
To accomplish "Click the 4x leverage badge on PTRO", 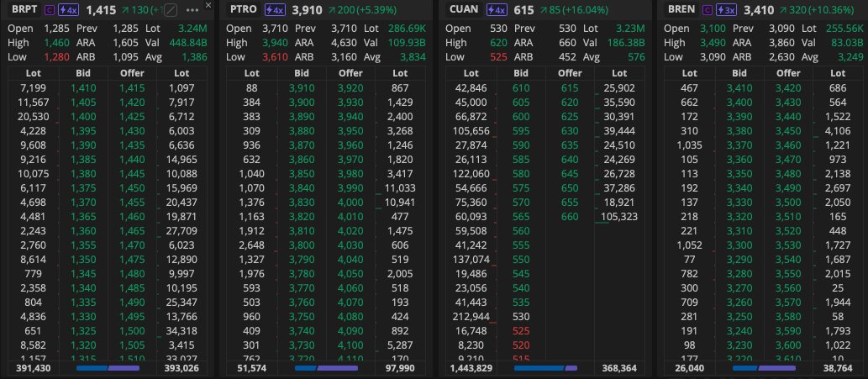I will pyautogui.click(x=275, y=10).
